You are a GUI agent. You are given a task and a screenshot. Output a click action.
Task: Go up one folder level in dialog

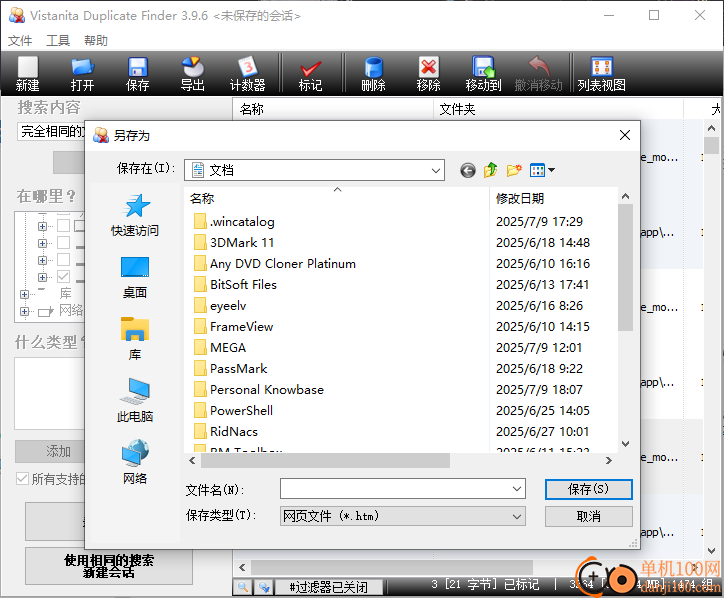[x=490, y=170]
